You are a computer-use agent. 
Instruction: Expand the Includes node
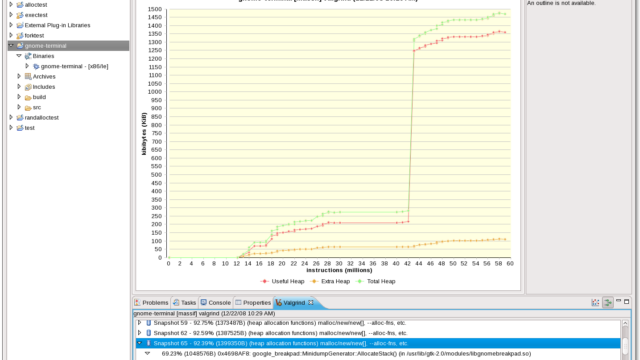[x=19, y=86]
